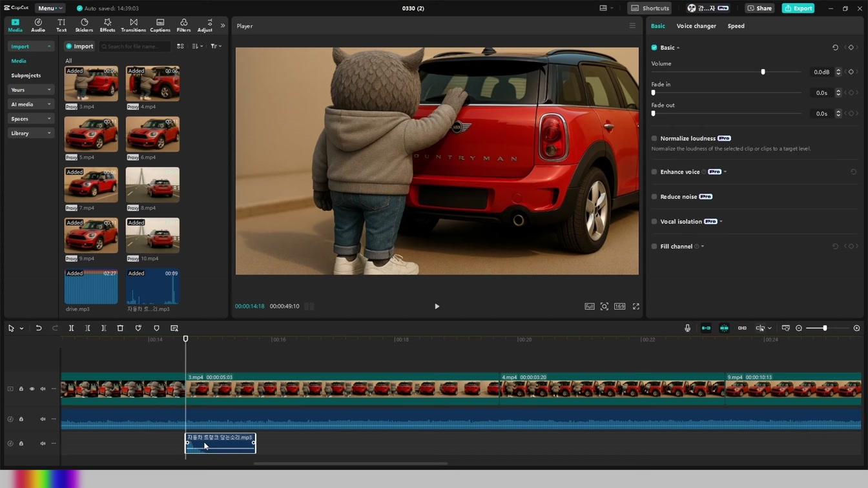The image size is (868, 488).
Task: Select the 8.mp4 media thumbnail
Action: 152,185
